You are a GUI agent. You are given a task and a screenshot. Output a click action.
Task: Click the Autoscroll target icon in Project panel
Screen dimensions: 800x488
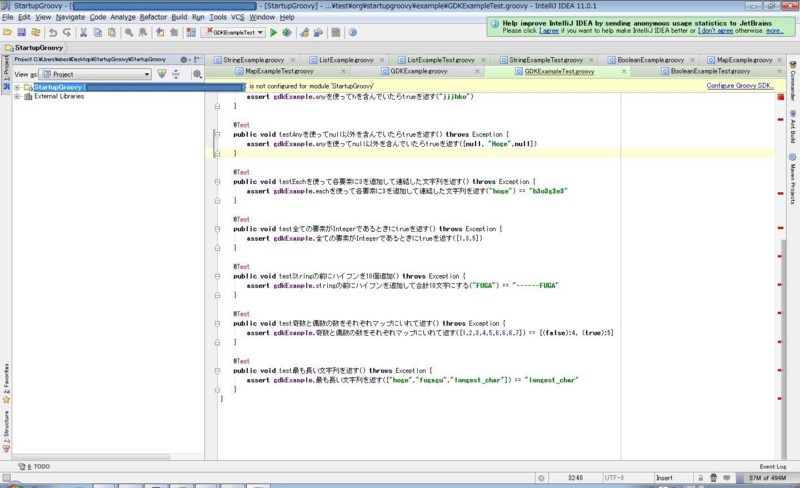(x=197, y=74)
